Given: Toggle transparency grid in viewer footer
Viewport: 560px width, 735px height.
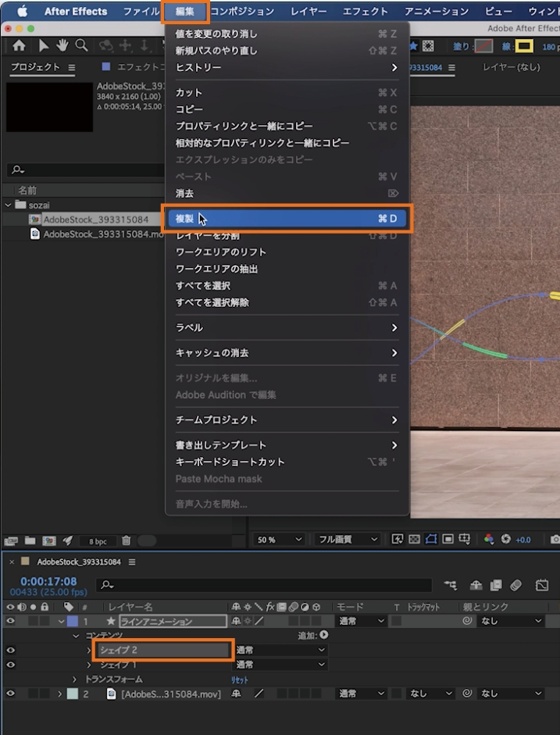Looking at the screenshot, I should pos(414,539).
